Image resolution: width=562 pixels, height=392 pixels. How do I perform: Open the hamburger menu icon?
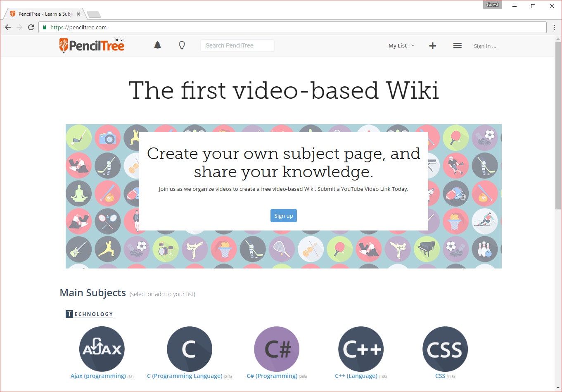(457, 46)
